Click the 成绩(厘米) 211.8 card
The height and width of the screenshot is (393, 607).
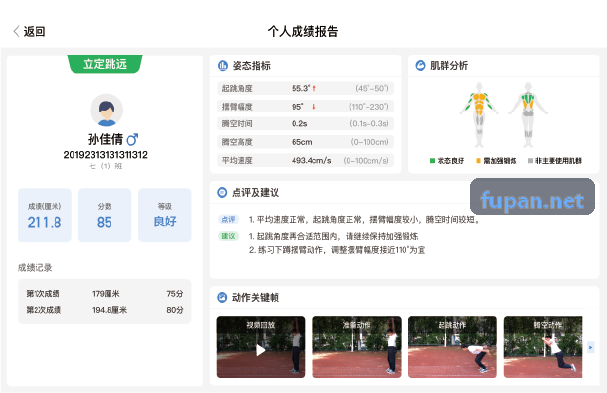(45, 215)
